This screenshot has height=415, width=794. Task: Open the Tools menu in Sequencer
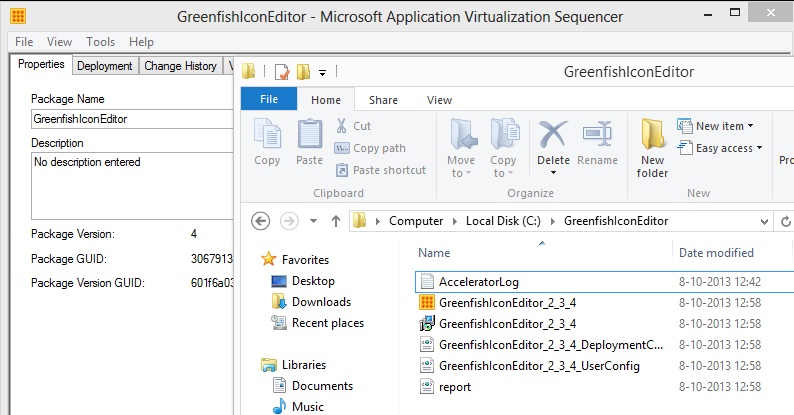pos(100,42)
